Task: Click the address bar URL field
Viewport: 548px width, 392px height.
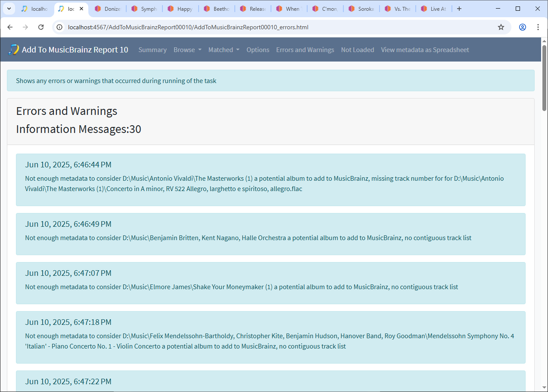Action: pos(276,27)
